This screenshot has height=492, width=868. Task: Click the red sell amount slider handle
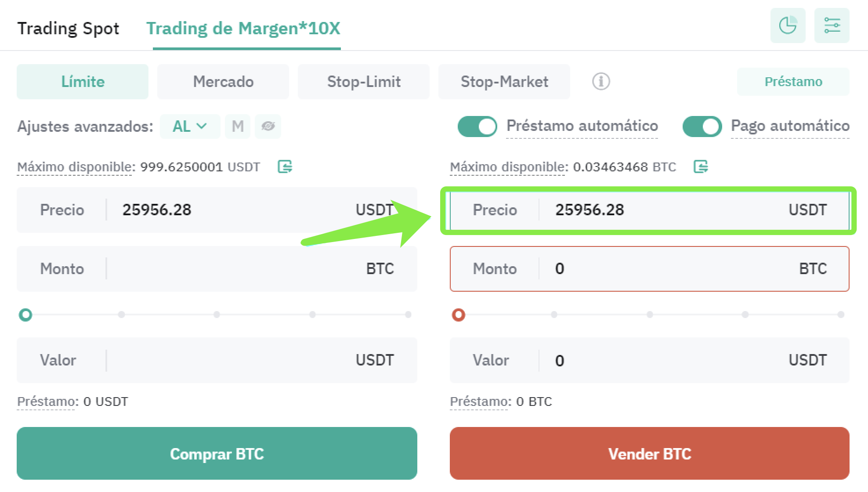(459, 315)
